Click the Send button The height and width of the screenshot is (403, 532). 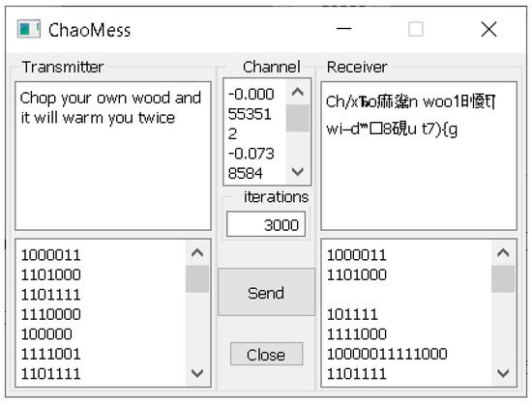coord(266,292)
